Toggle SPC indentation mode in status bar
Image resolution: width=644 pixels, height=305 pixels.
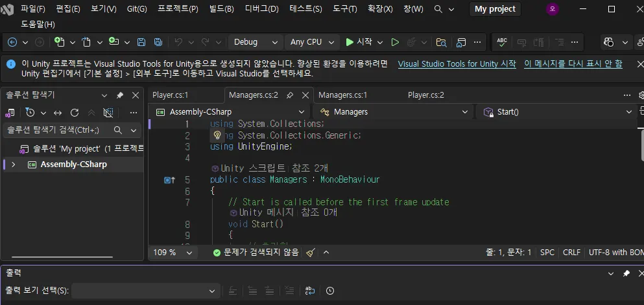coord(547,253)
